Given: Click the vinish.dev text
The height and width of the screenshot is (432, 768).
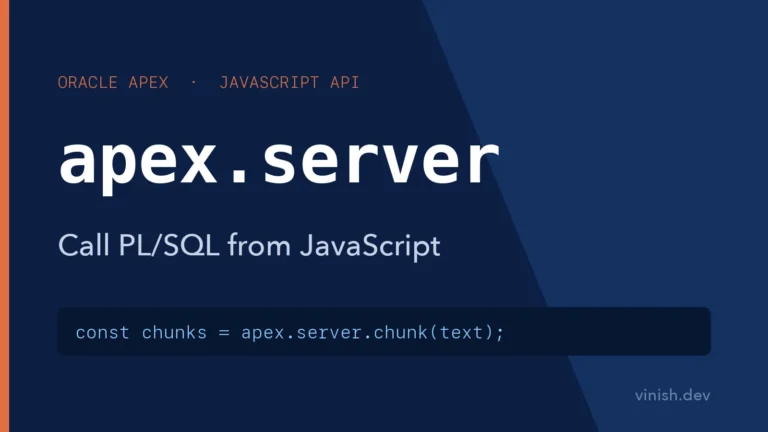Looking at the screenshot, I should (672, 395).
